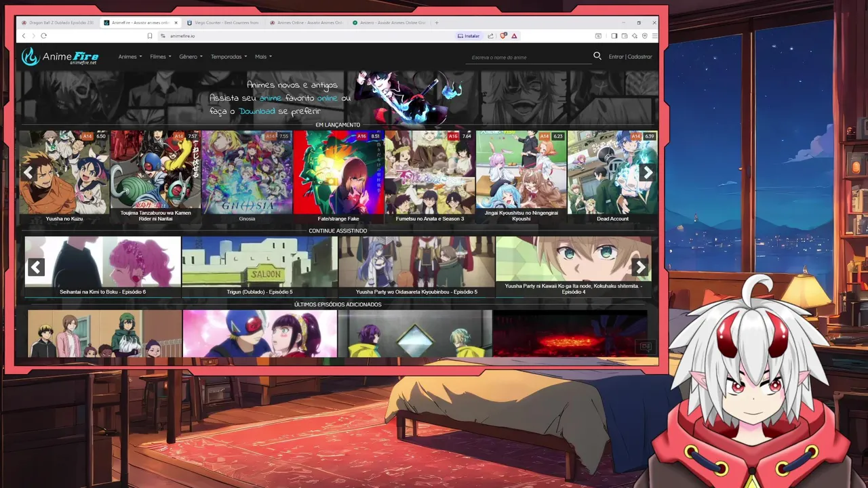This screenshot has height=488, width=868.
Task: Expand the Mais dropdown menu
Action: 263,57
